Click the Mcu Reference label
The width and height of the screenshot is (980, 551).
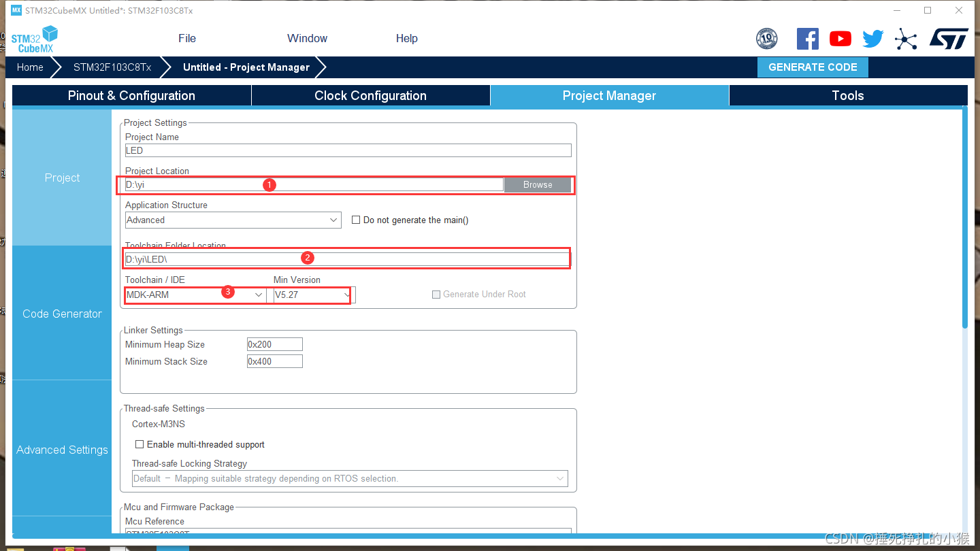pos(154,521)
